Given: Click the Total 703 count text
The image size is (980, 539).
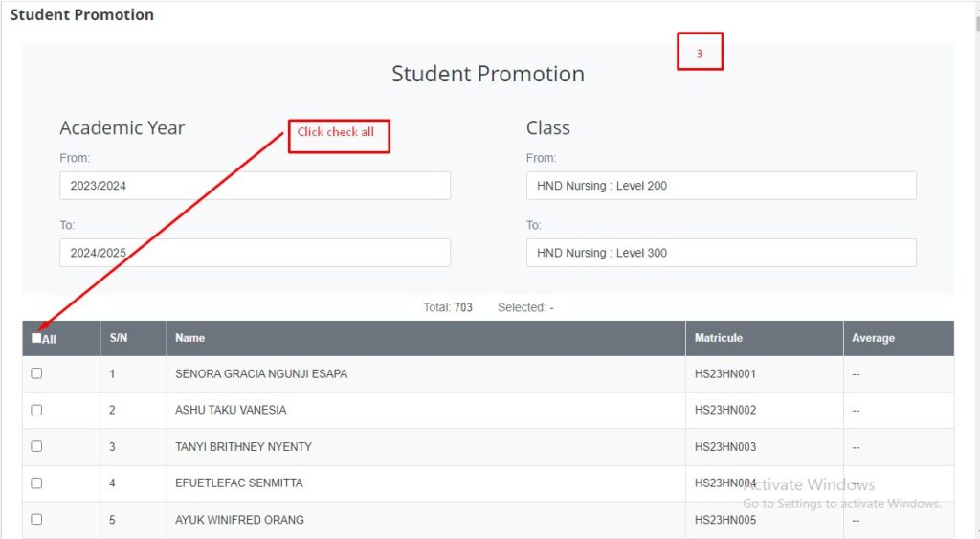Looking at the screenshot, I should pos(448,307).
